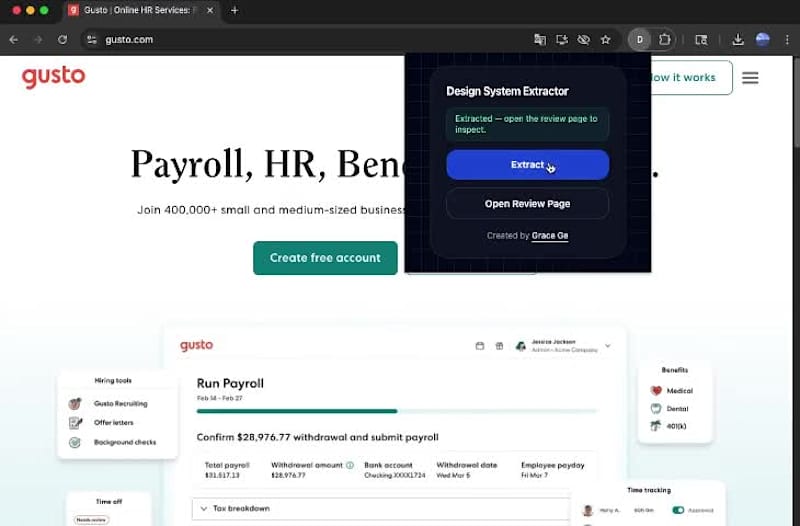Click the Gusto Recruiting icon
This screenshot has width=800, height=526.
click(x=75, y=404)
